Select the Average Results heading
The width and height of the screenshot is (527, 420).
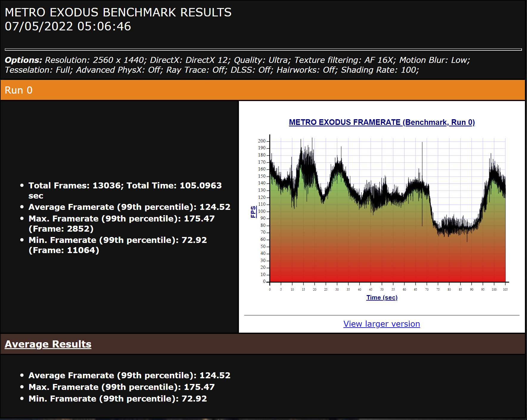(48, 344)
